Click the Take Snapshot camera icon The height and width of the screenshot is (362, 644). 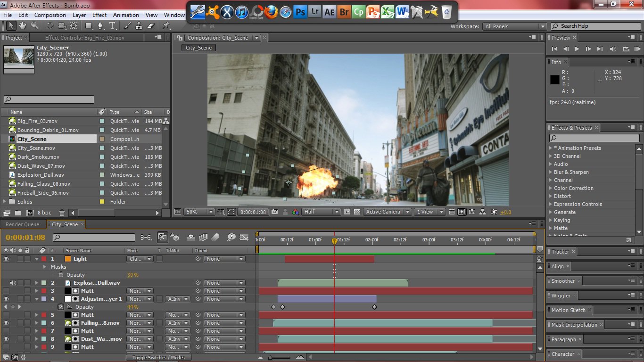point(275,212)
